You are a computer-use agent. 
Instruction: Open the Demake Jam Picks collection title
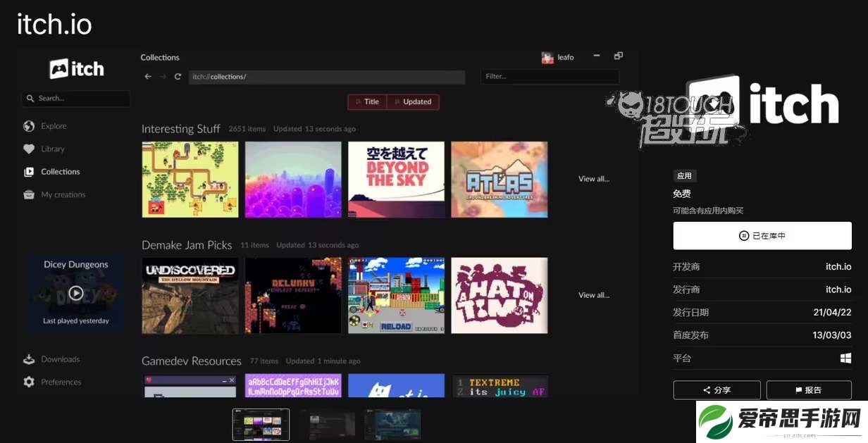click(187, 245)
